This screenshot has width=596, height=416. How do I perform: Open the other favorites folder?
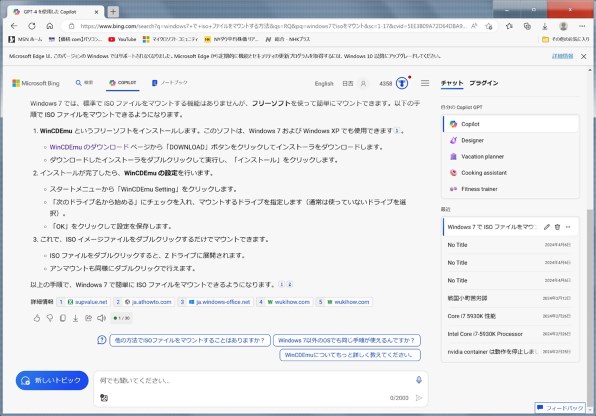pos(565,39)
